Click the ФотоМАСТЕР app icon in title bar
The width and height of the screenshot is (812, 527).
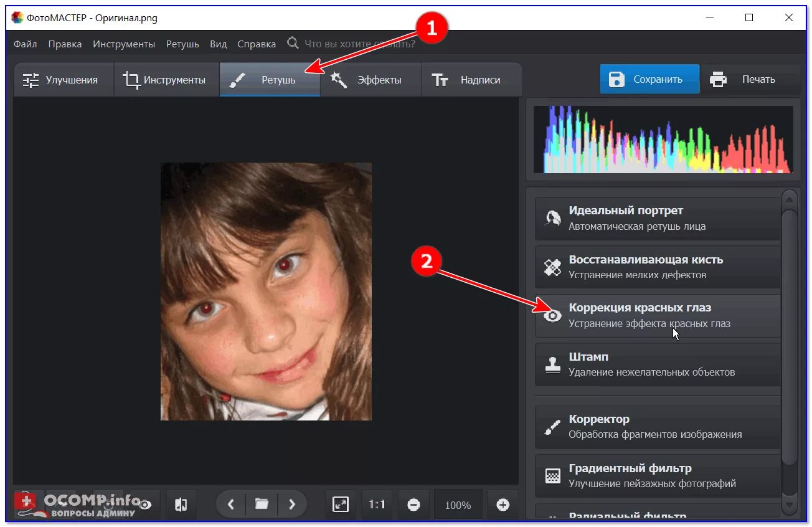[x=17, y=17]
